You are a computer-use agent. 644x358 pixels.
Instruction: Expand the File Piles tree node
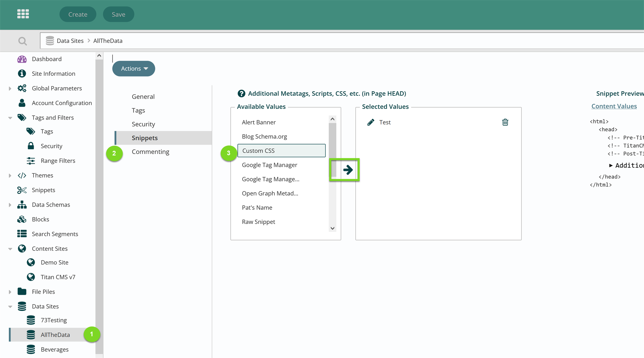[10, 292]
